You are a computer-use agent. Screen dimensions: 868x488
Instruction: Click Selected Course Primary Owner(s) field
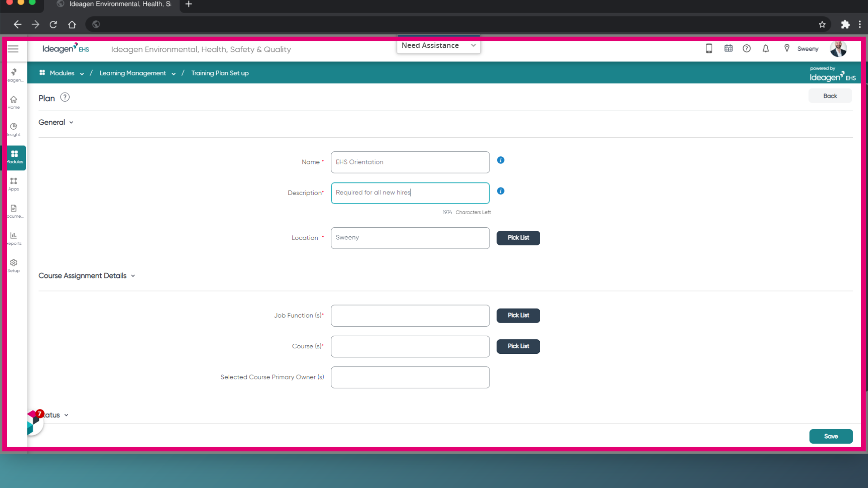click(x=410, y=377)
